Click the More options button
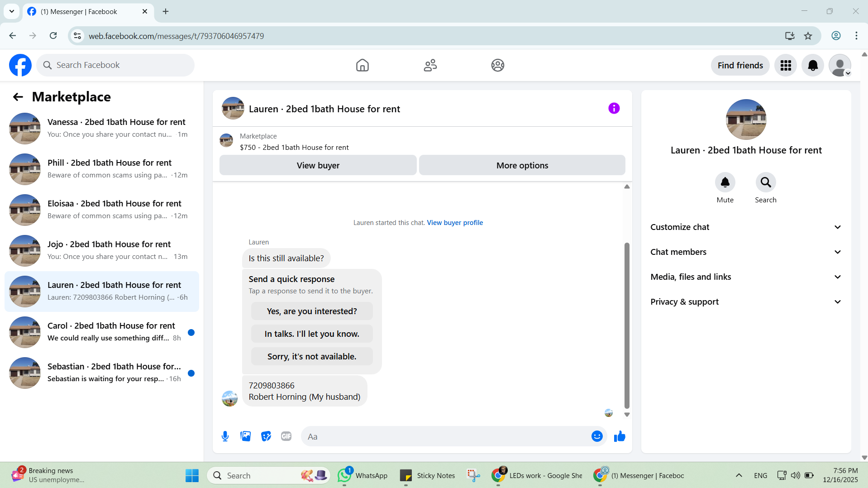This screenshot has width=868, height=488. [x=522, y=165]
